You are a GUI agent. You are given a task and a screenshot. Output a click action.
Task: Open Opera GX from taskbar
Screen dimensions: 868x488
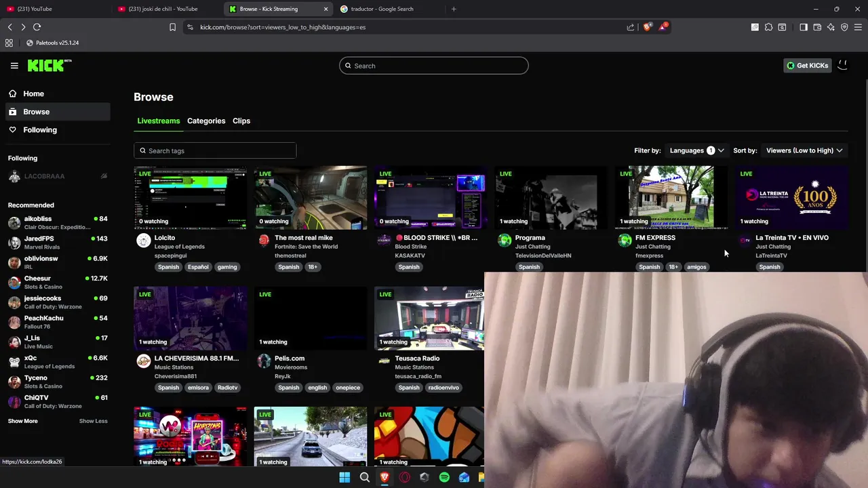coord(405,477)
